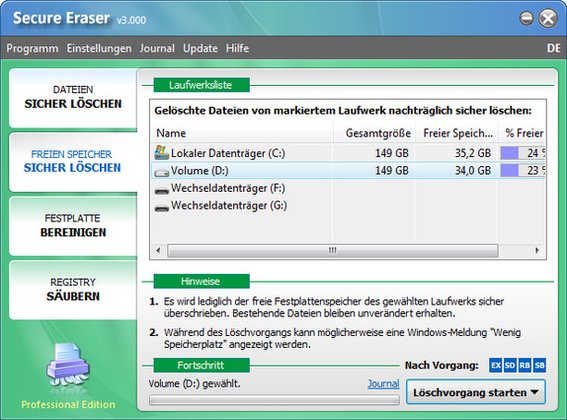This screenshot has height=420, width=567.
Task: Click the Local Disk C: drive icon
Action: (x=162, y=153)
